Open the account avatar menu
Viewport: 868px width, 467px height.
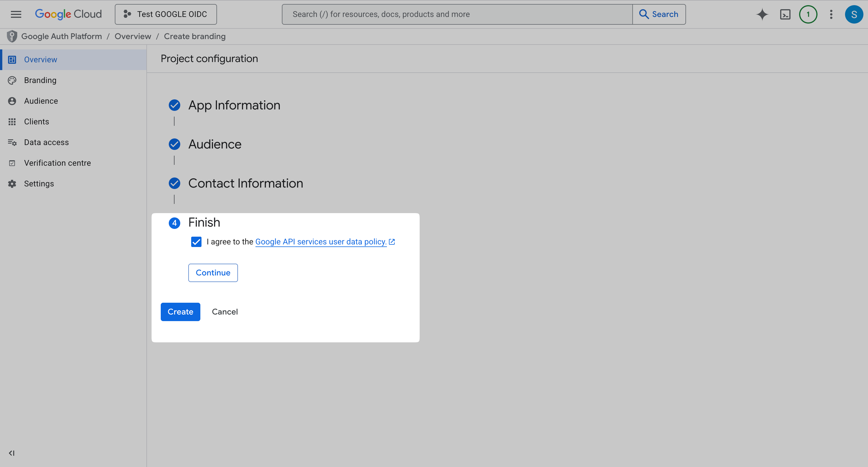click(854, 14)
